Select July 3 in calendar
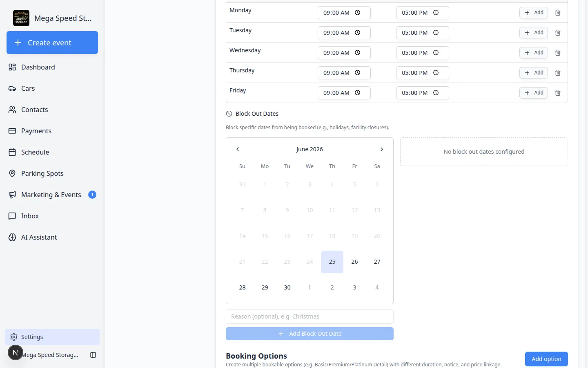Screen dimensions: 588x368 point(354,287)
